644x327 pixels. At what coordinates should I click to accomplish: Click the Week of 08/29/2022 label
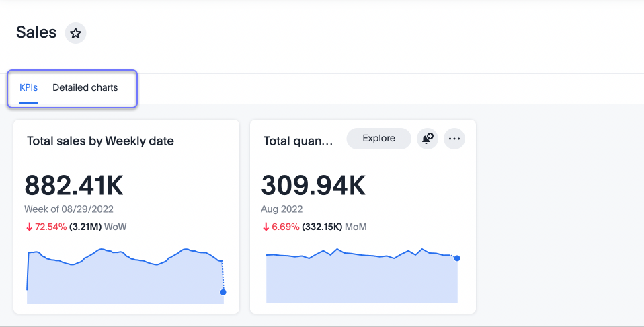pyautogui.click(x=68, y=209)
